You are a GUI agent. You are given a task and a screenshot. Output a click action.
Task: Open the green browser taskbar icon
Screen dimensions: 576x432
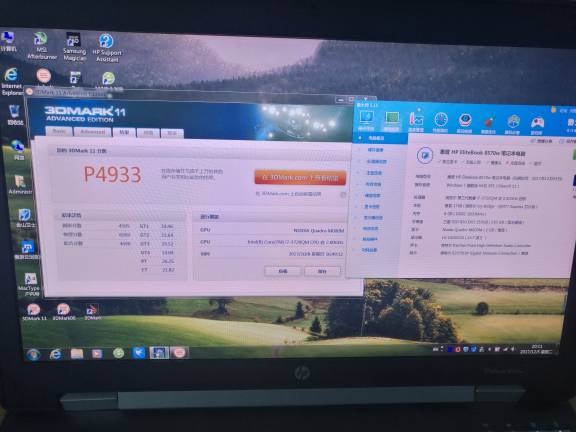point(118,353)
